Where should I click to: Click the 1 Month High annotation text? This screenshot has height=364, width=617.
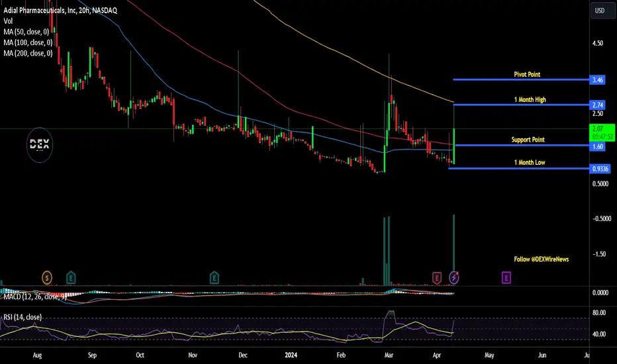pyautogui.click(x=530, y=99)
